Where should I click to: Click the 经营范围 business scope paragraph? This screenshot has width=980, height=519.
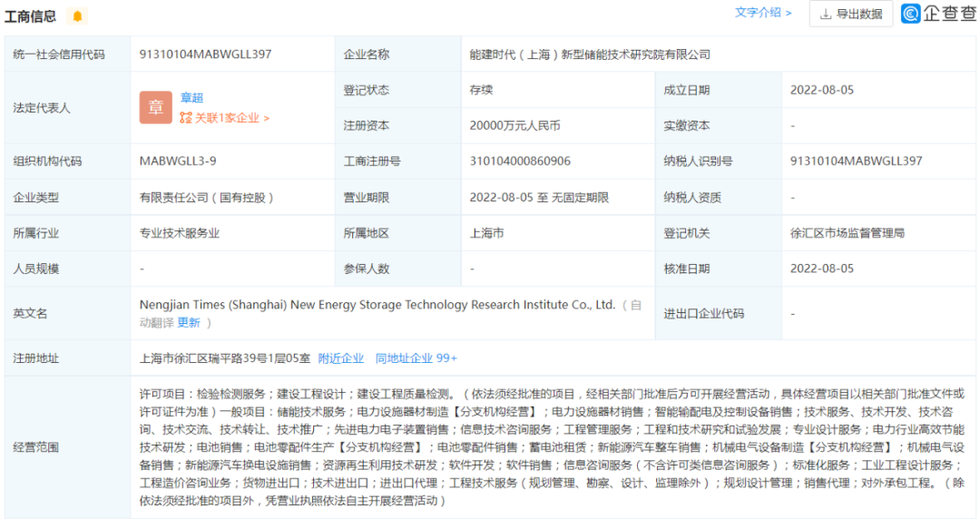pos(552,447)
